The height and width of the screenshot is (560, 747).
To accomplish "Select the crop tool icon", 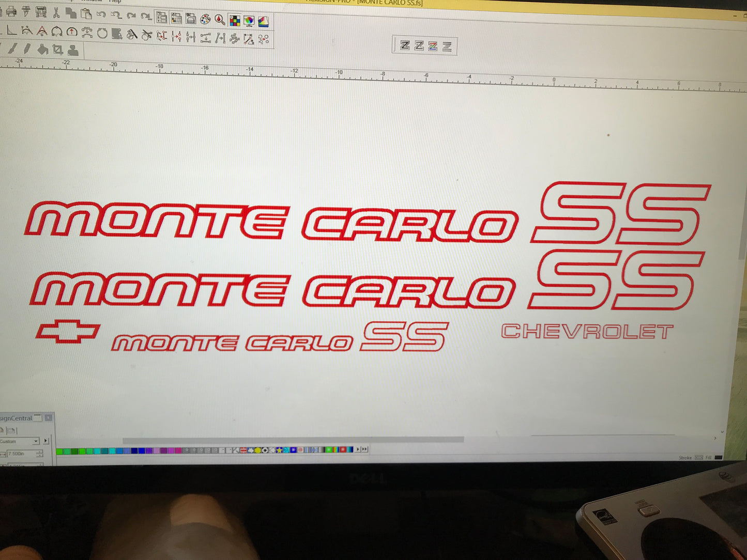I will [57, 50].
